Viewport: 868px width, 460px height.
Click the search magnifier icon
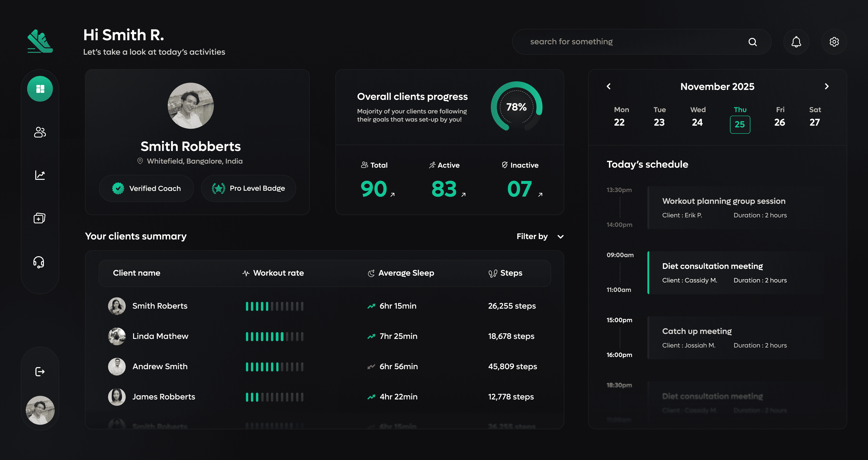[x=752, y=42]
